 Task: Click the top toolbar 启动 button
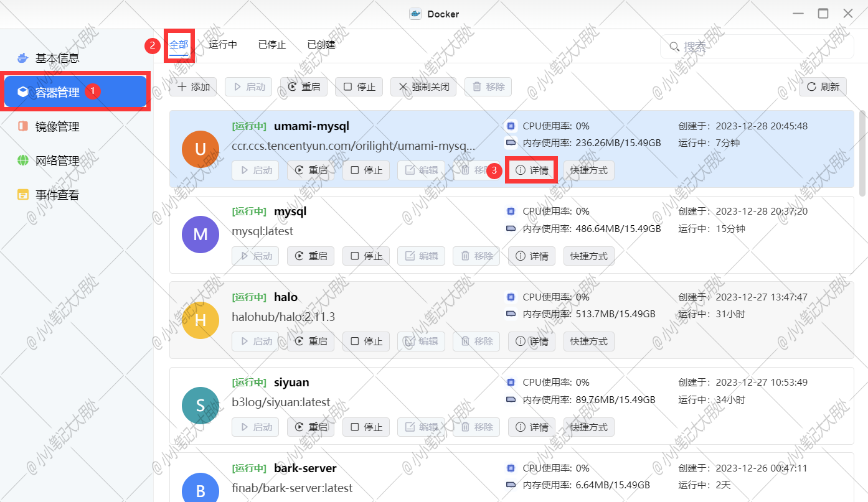click(248, 87)
